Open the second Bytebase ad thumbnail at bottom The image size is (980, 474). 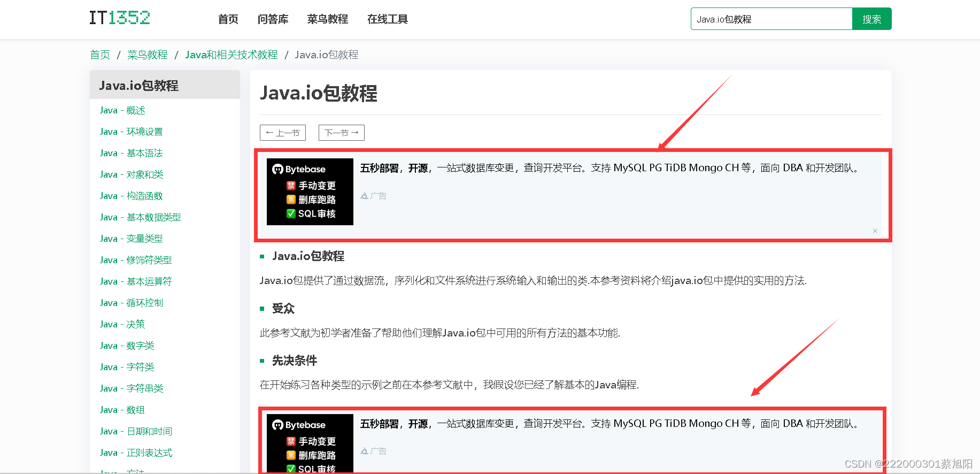tap(310, 444)
